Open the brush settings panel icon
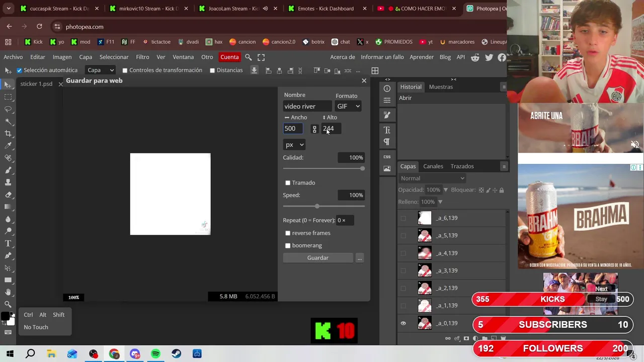The image size is (644, 362). click(x=387, y=115)
